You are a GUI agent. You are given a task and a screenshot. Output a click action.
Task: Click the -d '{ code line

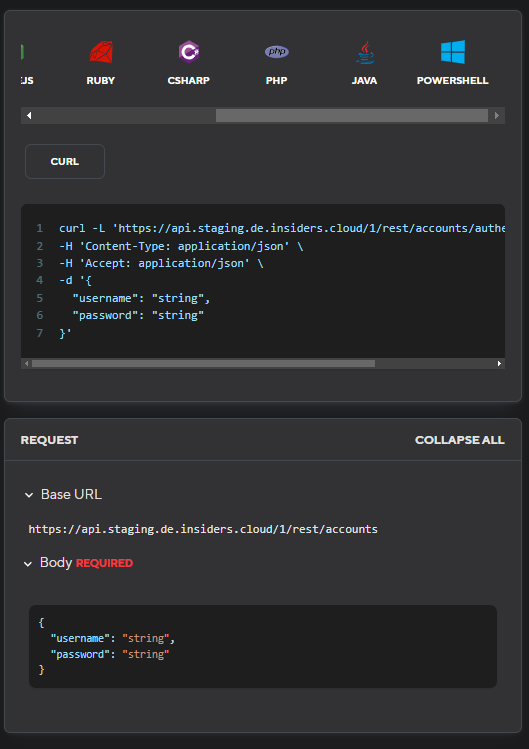[75, 280]
